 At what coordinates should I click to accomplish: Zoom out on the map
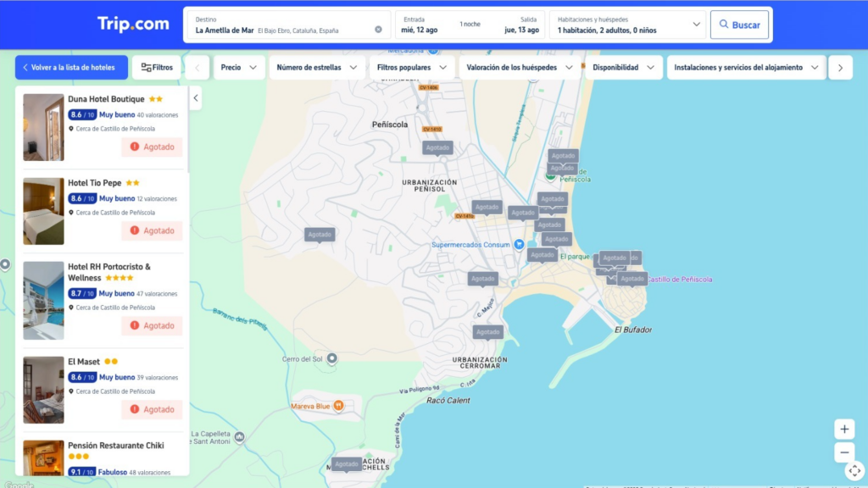pos(844,452)
